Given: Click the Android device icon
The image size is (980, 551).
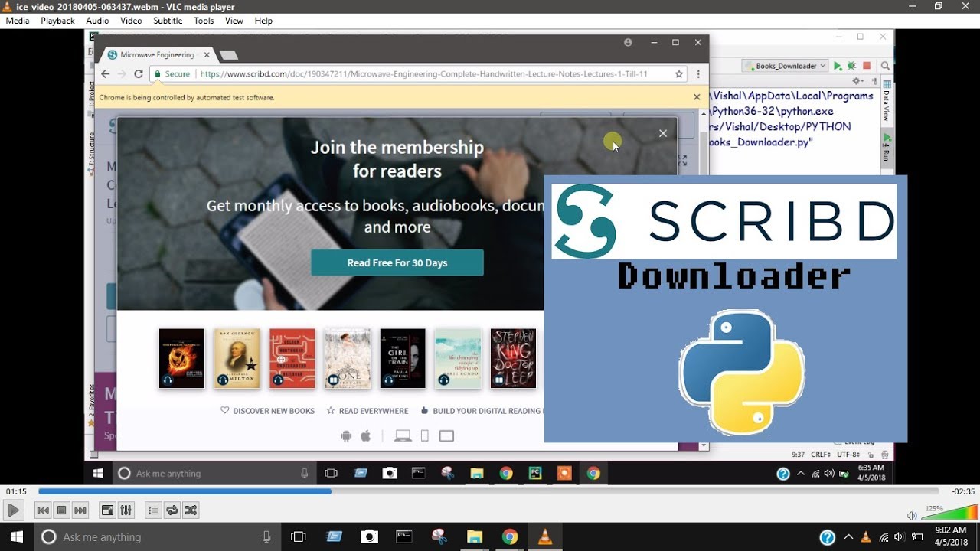Looking at the screenshot, I should point(346,436).
